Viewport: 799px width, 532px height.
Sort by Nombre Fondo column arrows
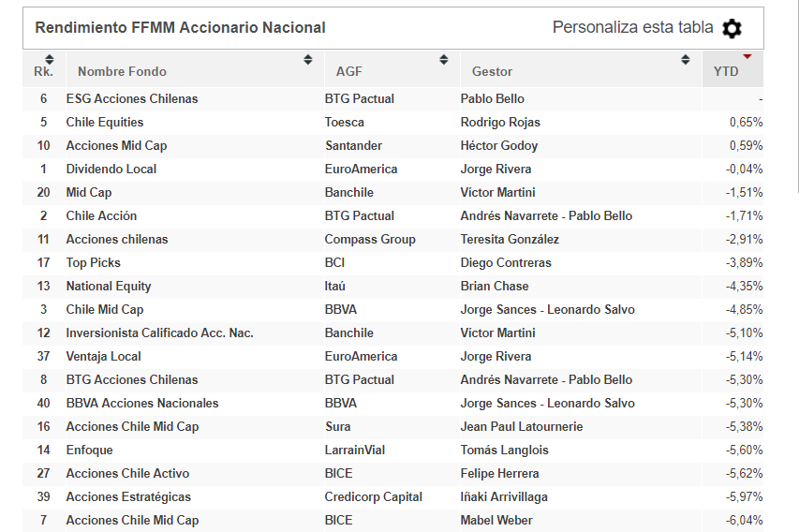point(308,59)
